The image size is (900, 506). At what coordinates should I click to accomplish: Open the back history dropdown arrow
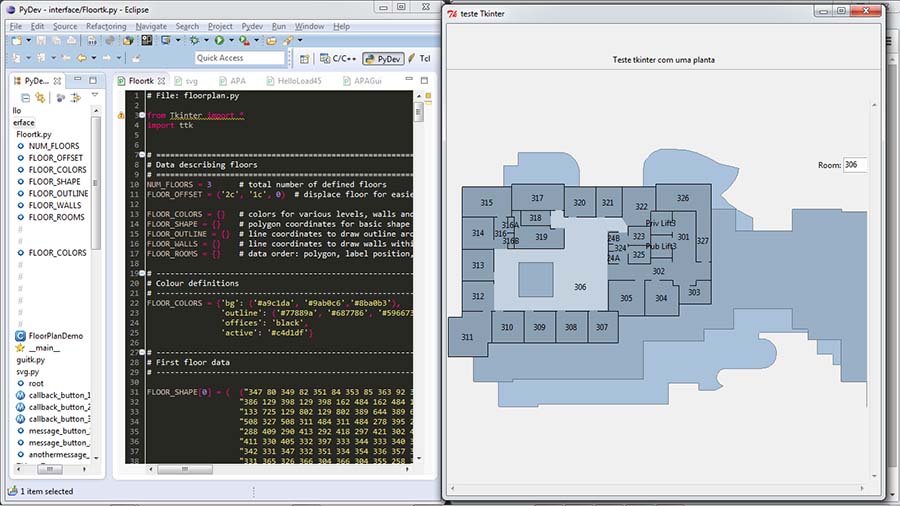coord(94,58)
